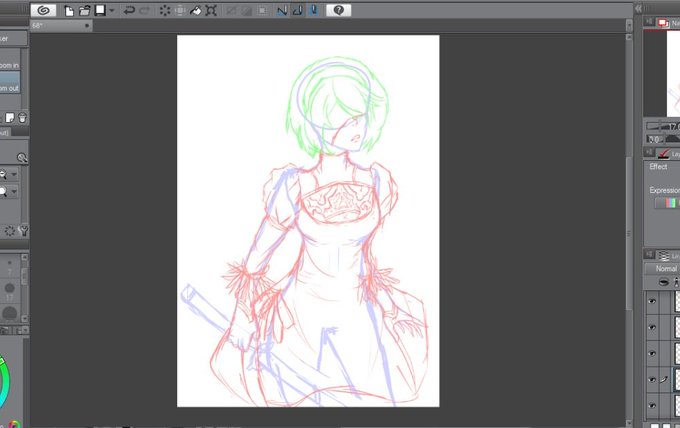Adjust the Navigator rotation slider
Screen dimensions: 680x428
[x=672, y=139]
